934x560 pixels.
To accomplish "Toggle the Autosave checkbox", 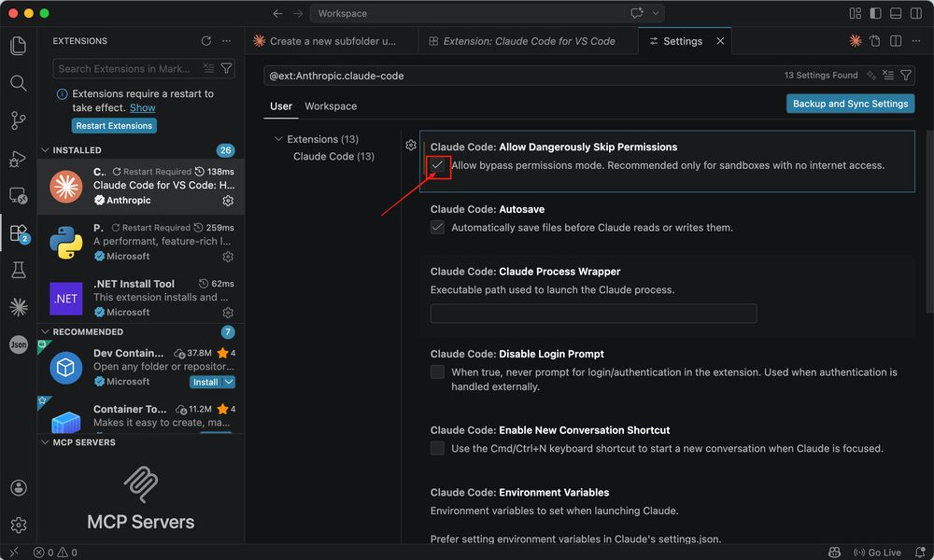I will pyautogui.click(x=437, y=228).
